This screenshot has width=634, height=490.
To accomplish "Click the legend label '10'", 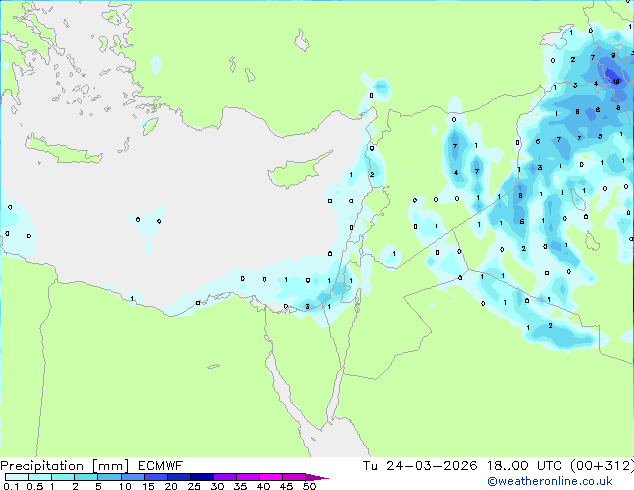I will (x=125, y=486).
